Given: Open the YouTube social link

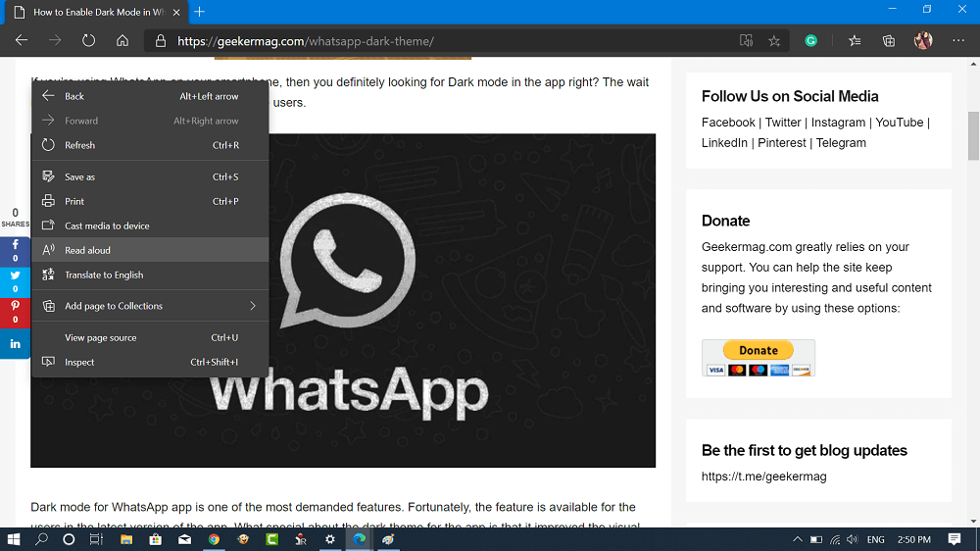Looking at the screenshot, I should click(x=899, y=123).
